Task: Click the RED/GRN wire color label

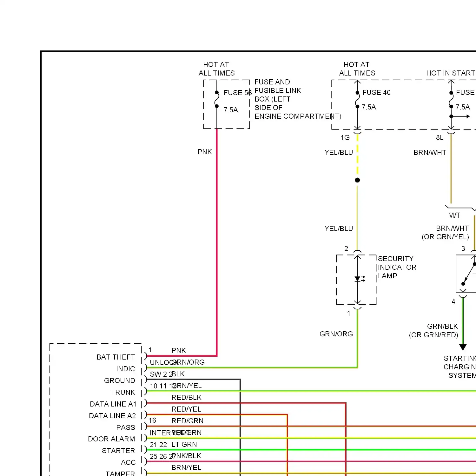Action: (188, 421)
